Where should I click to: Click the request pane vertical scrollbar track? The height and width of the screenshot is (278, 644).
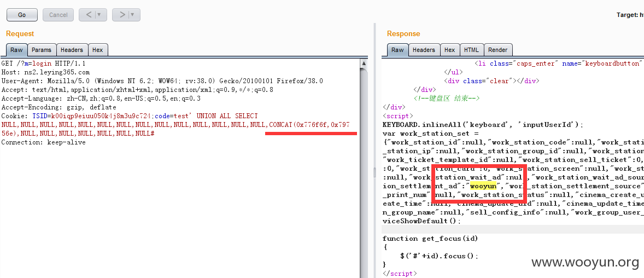pyautogui.click(x=364, y=173)
